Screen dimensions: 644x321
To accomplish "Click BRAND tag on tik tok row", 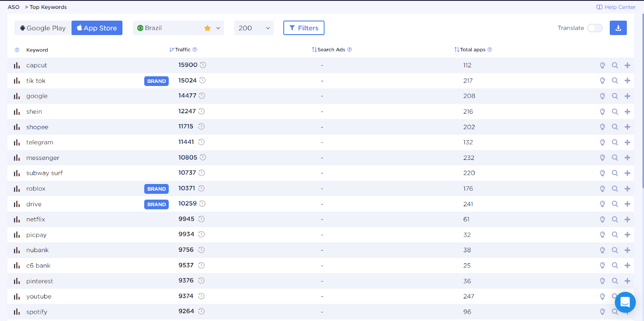I will point(157,81).
